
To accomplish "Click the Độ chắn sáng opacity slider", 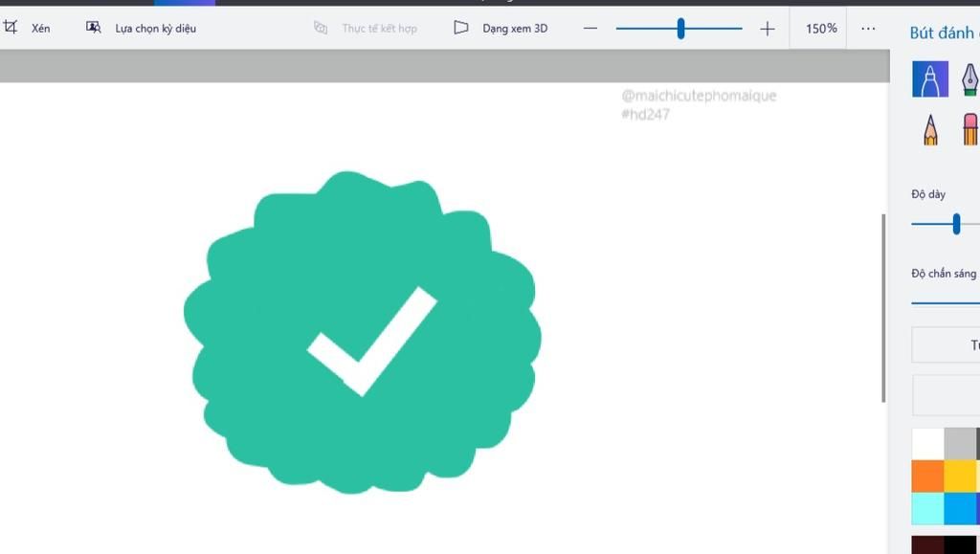I will (946, 303).
